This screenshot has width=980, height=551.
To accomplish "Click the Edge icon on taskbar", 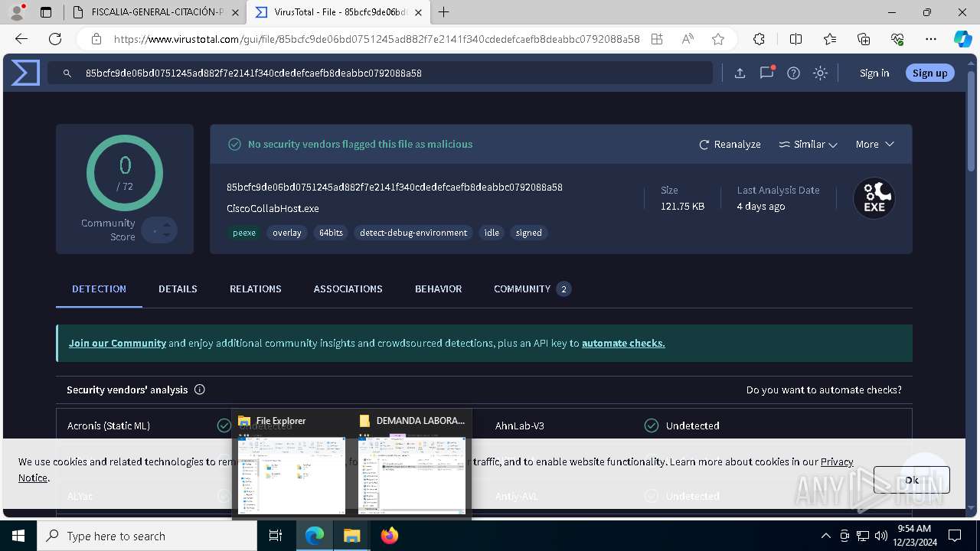I will (315, 536).
